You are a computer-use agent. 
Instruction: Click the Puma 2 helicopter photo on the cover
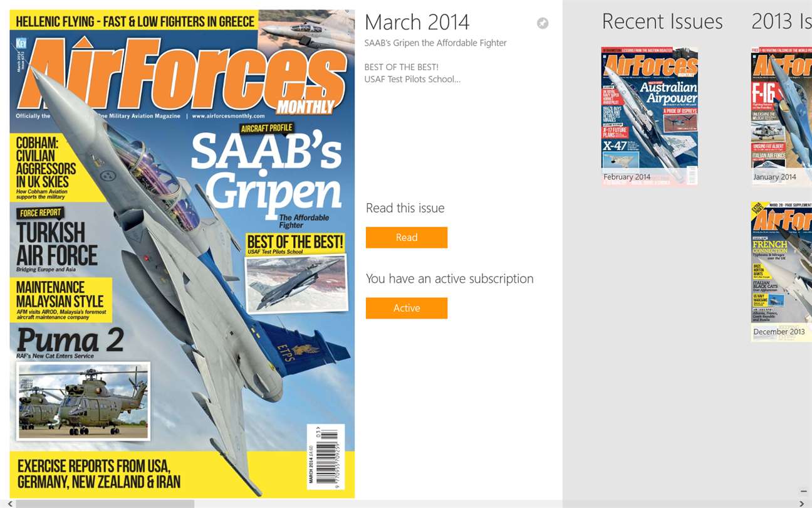coord(83,401)
